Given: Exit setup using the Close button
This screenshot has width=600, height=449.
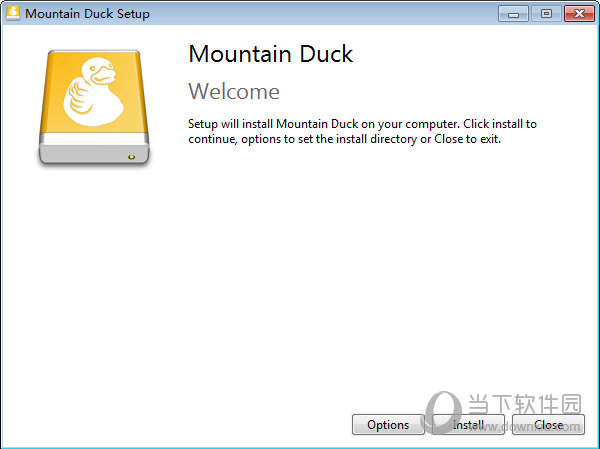Looking at the screenshot, I should (x=548, y=425).
